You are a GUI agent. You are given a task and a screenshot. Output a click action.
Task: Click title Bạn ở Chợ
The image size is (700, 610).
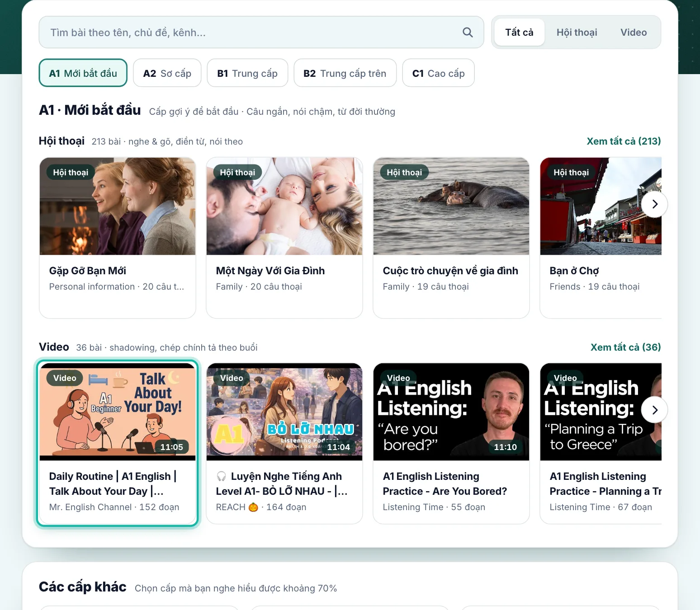click(574, 271)
